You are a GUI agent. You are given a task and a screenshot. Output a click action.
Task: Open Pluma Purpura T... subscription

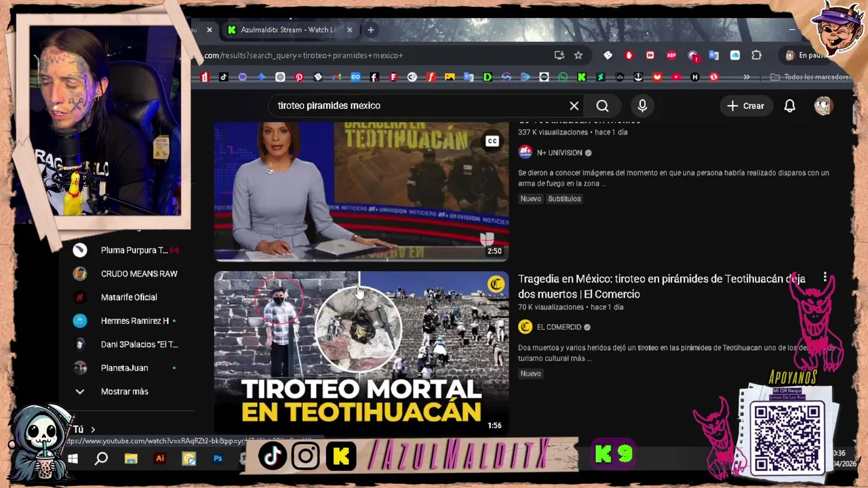coord(125,250)
